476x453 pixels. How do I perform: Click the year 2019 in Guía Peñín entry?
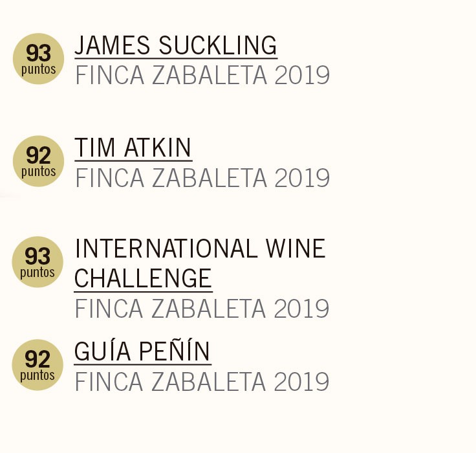[x=302, y=382]
